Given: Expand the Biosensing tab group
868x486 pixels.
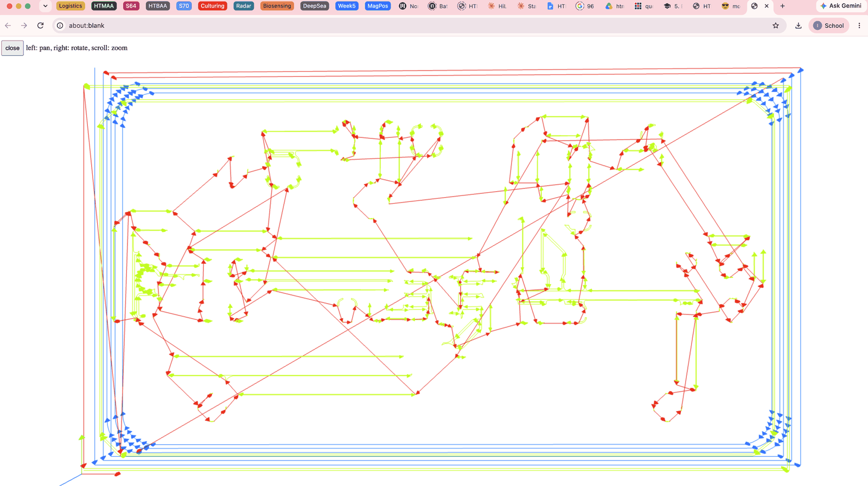Looking at the screenshot, I should point(277,6).
